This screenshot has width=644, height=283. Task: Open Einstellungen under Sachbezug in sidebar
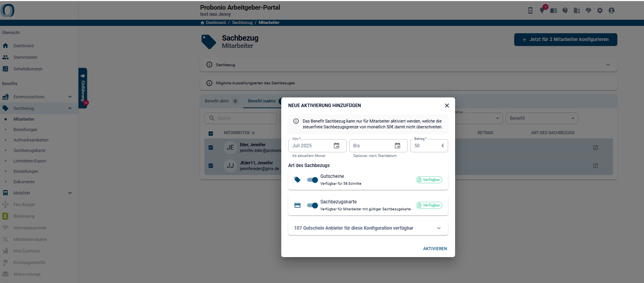tap(26, 171)
